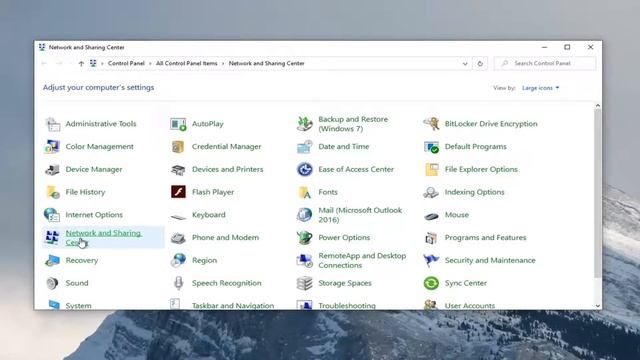Open the File Explorer Options icon

431,169
